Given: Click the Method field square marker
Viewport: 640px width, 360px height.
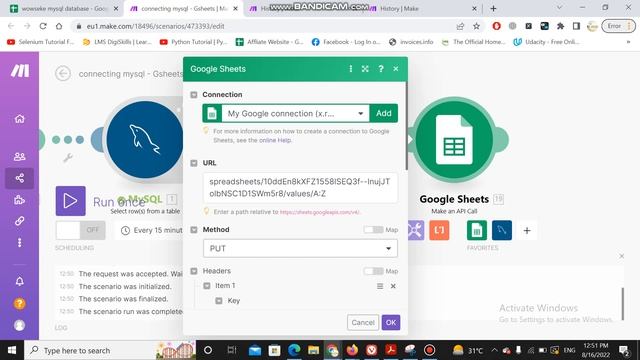Looking at the screenshot, I should (x=194, y=230).
